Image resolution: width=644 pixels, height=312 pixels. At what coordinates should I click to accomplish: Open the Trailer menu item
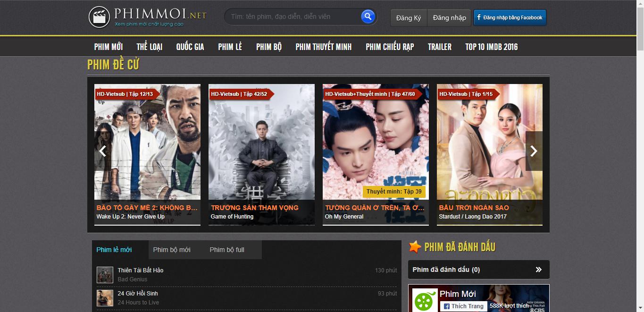point(440,47)
